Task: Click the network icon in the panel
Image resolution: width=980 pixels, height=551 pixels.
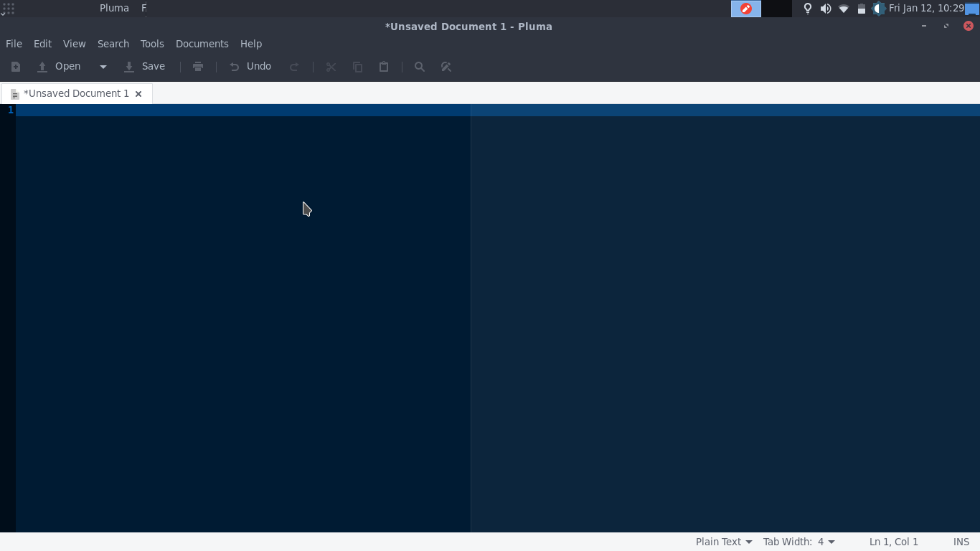Action: (x=843, y=9)
